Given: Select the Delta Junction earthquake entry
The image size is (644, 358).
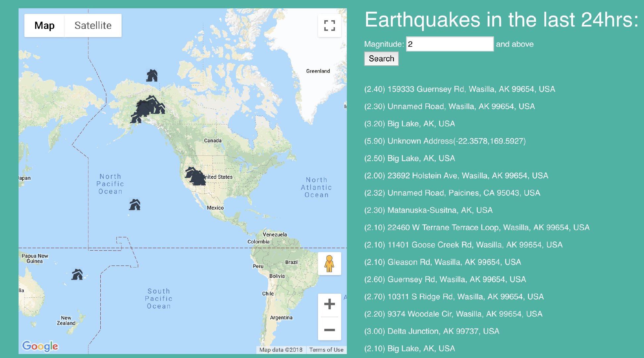Looking at the screenshot, I should tap(431, 331).
